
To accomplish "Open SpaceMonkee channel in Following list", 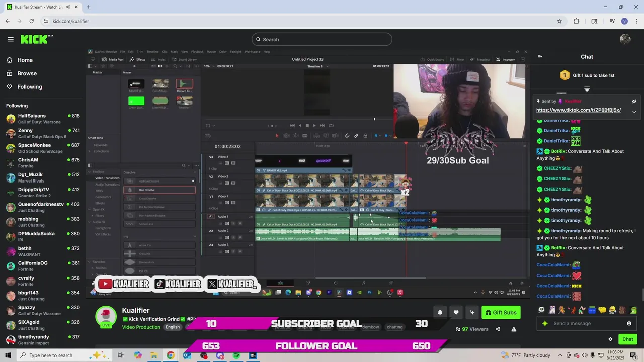I will pyautogui.click(x=43, y=148).
